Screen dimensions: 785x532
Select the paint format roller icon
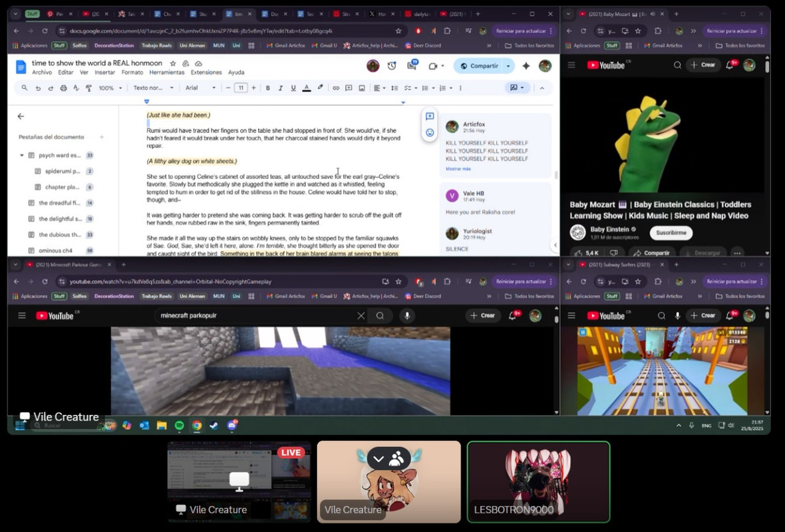coord(88,88)
